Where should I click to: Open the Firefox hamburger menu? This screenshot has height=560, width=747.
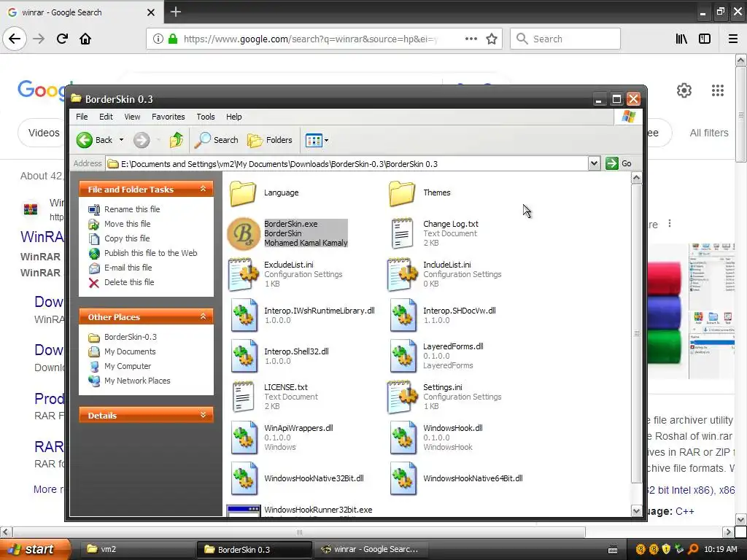click(x=733, y=39)
